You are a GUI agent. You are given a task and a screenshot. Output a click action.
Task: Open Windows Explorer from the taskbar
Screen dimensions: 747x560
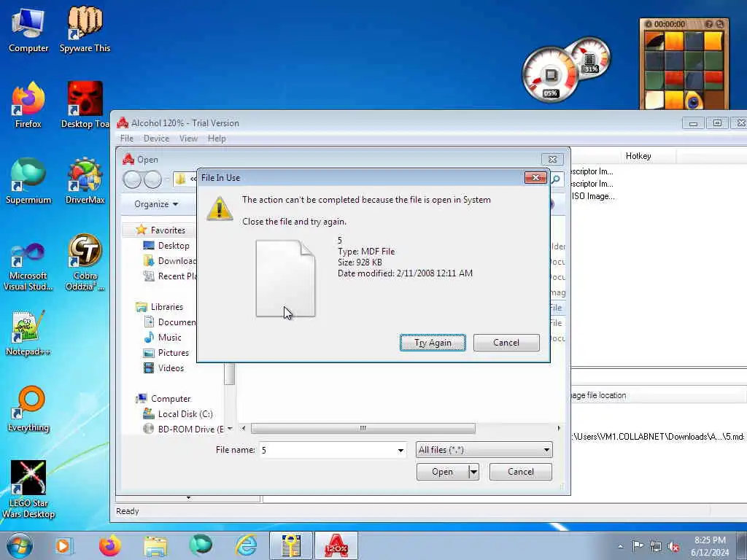click(x=155, y=545)
